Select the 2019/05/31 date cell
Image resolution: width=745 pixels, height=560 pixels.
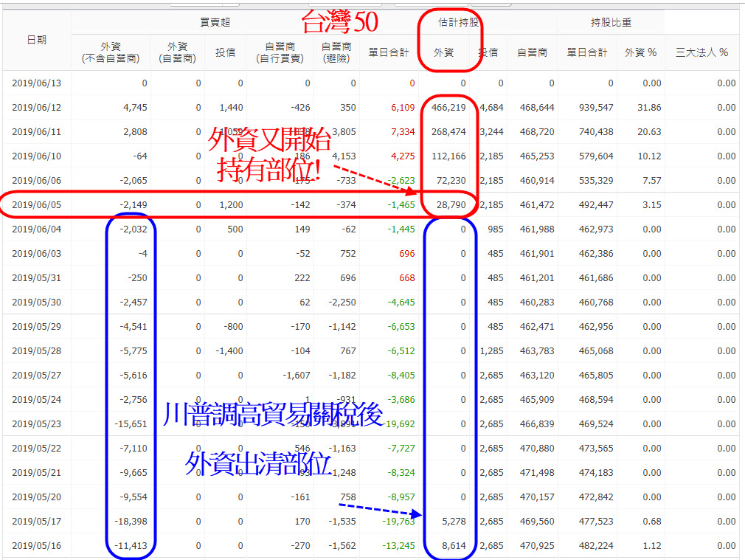click(x=37, y=277)
